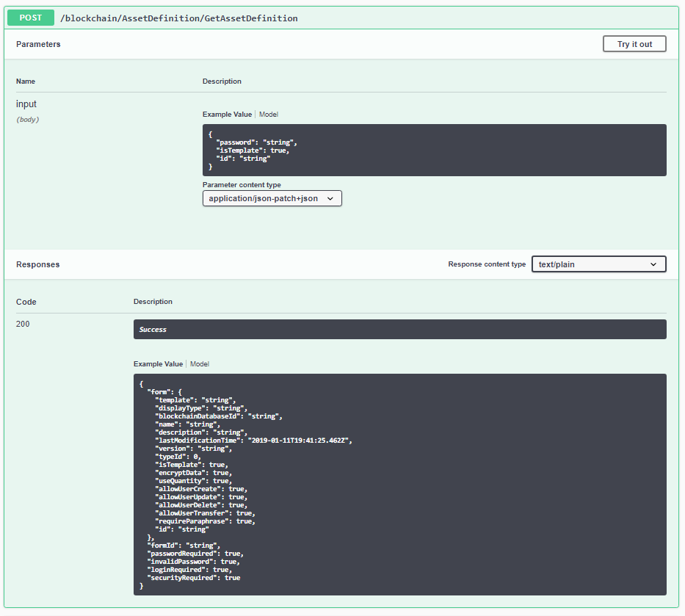Click the Try it out button

coord(634,44)
